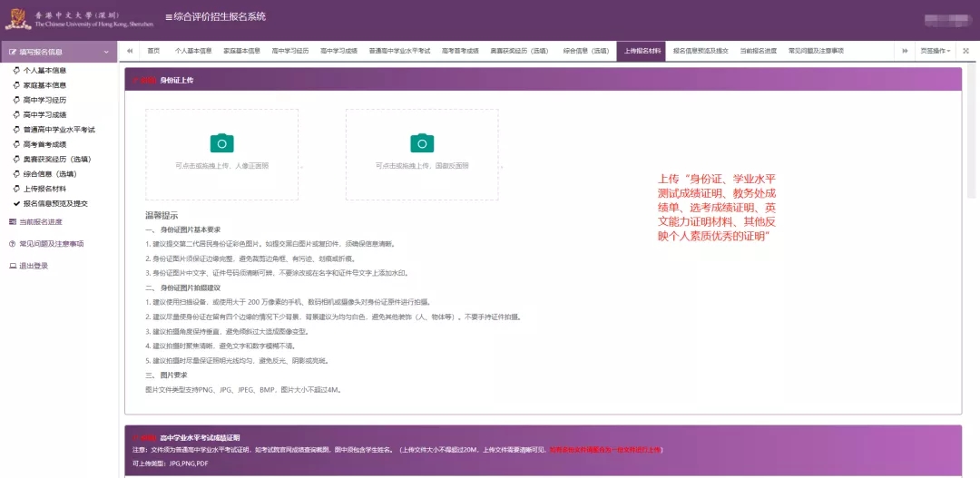Open the 报名信息预览及提交 tab
Screen dimensions: 980x478
click(x=701, y=51)
